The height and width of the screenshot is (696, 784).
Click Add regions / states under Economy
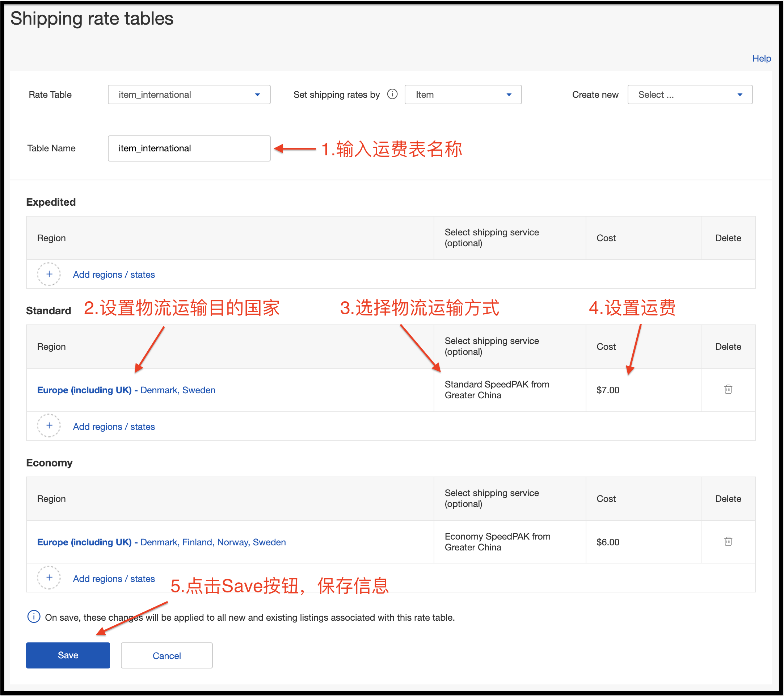[x=114, y=578]
